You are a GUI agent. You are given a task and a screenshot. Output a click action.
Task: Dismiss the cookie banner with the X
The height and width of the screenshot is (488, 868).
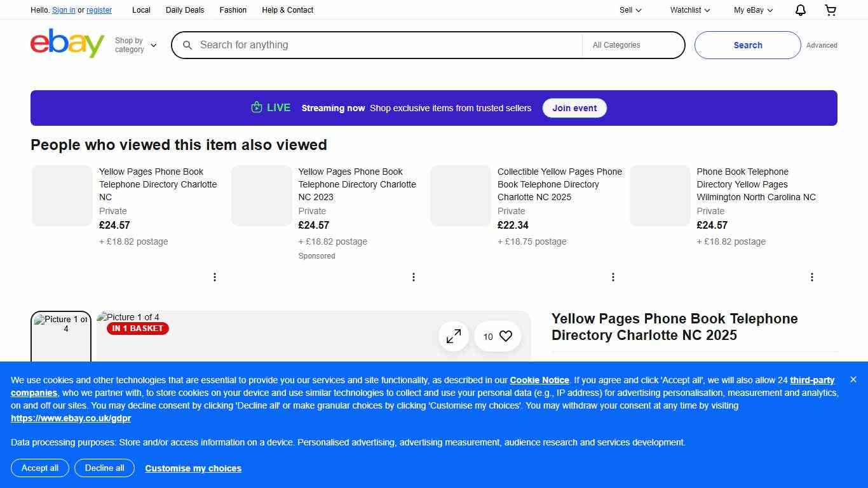853,379
